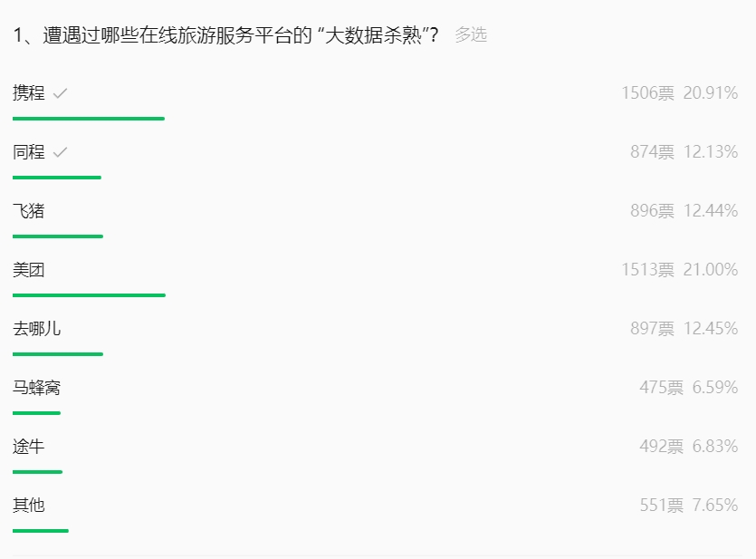Choose the 马蜂窝 poll option
756x559 pixels.
(x=37, y=388)
